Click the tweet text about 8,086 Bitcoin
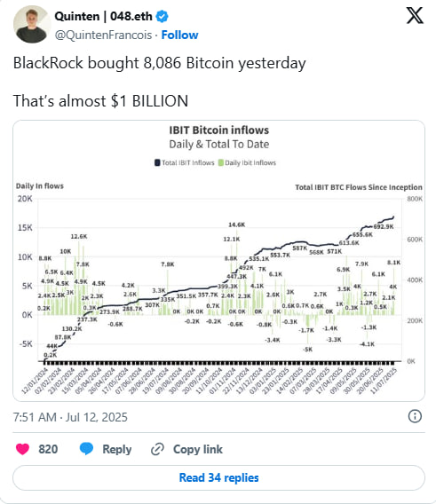The image size is (436, 504). (159, 63)
